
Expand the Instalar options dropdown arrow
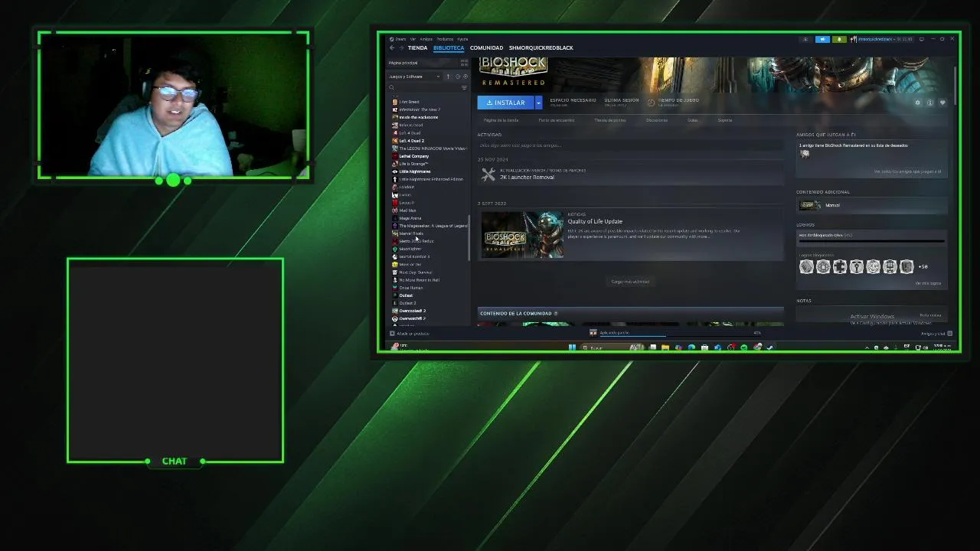(x=538, y=103)
